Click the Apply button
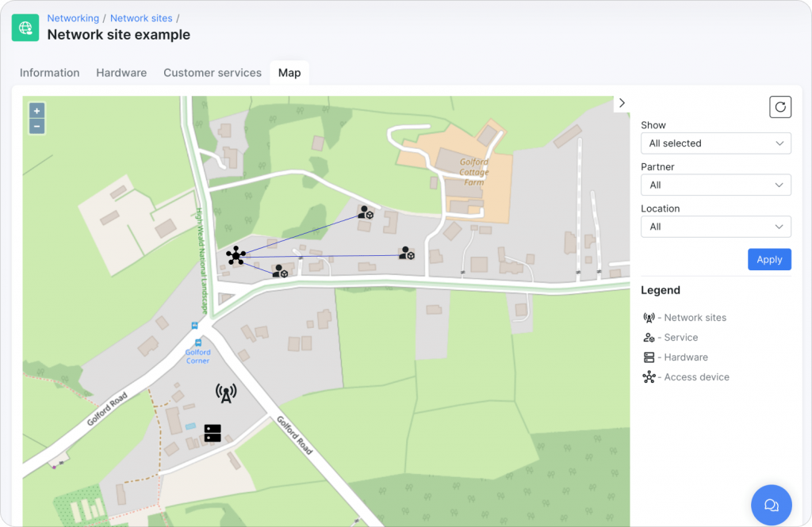Viewport: 812px width, 527px height. (x=768, y=259)
